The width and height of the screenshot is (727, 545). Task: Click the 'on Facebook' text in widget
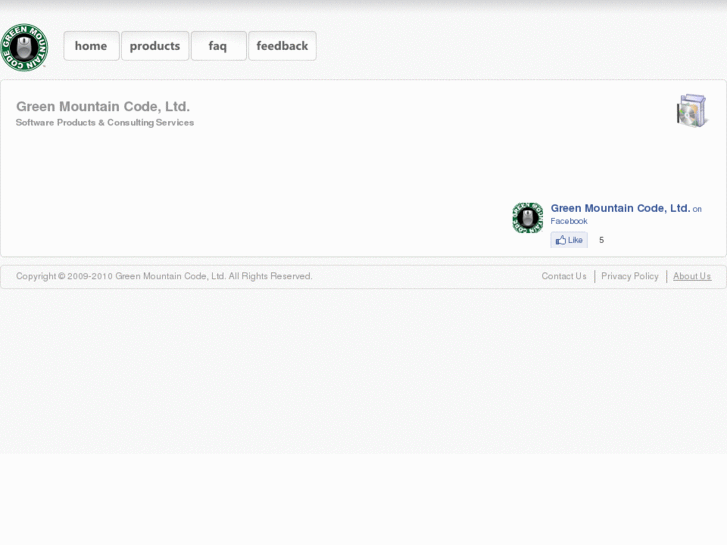tap(626, 215)
